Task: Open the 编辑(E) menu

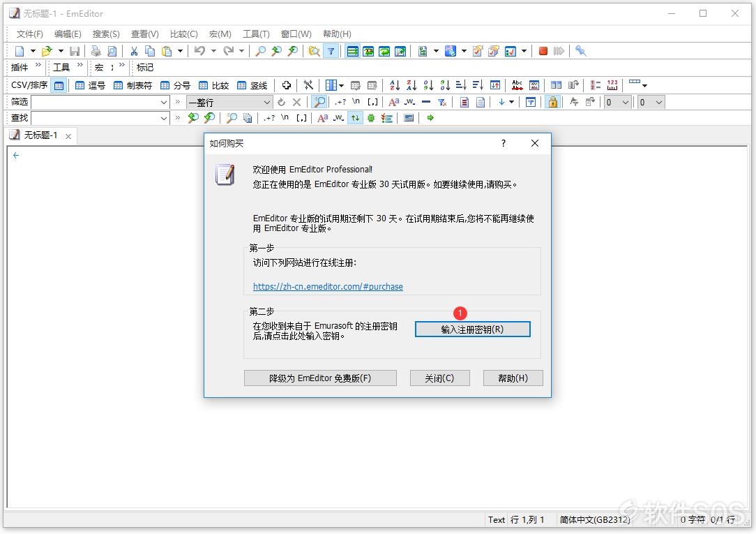Action: tap(68, 34)
